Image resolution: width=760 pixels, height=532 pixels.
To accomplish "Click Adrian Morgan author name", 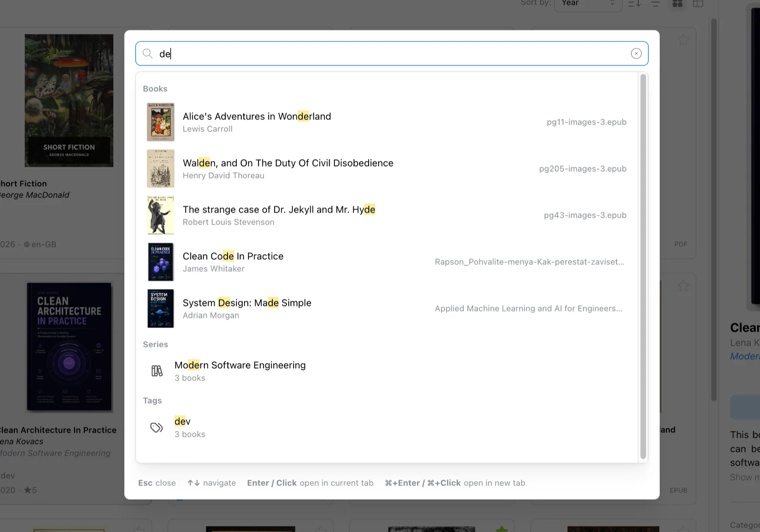I will coord(211,315).
